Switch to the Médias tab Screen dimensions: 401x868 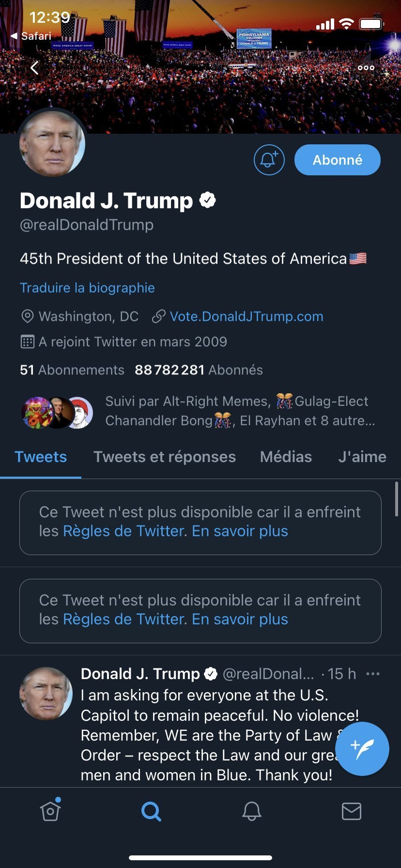click(286, 457)
